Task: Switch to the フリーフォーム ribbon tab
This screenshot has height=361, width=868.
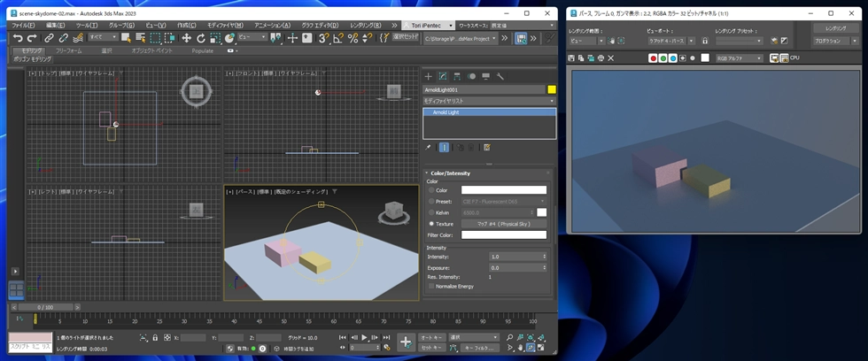Action: point(69,50)
